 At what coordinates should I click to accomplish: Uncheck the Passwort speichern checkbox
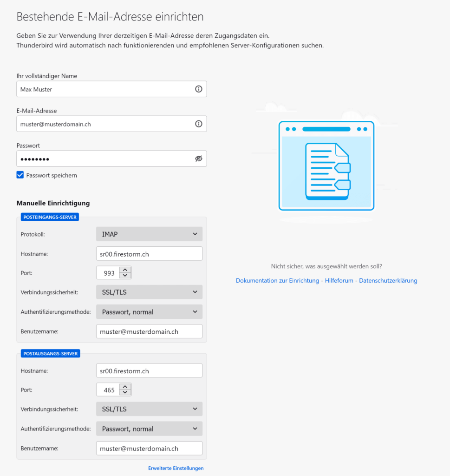[20, 175]
